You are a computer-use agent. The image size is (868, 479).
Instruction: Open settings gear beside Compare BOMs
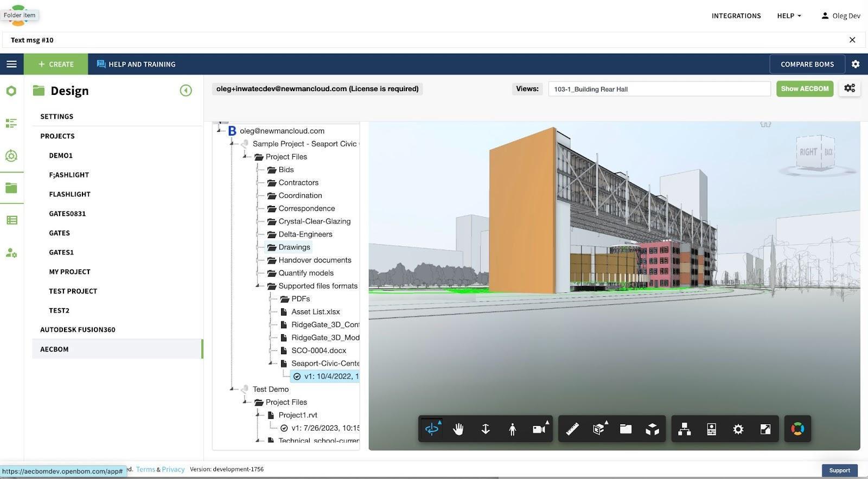[x=856, y=64]
